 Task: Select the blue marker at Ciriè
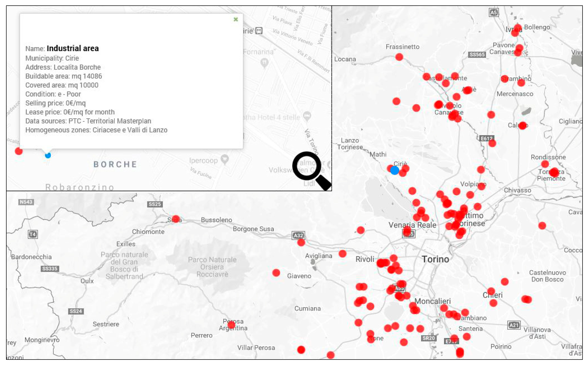pyautogui.click(x=395, y=170)
